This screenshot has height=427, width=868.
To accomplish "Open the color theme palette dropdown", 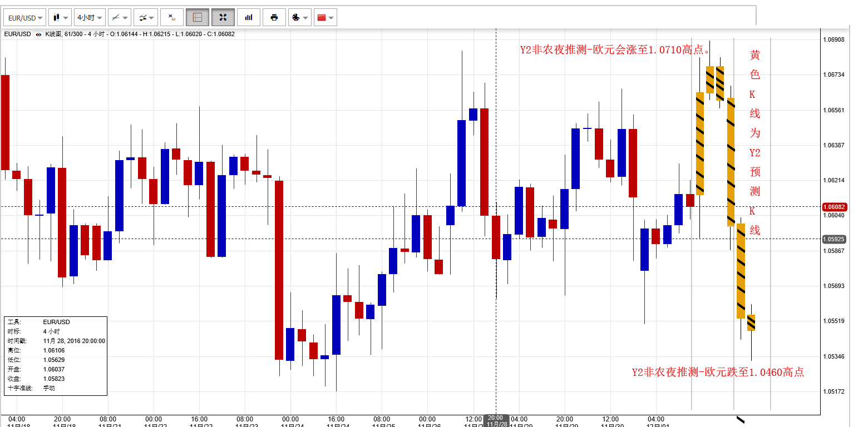I will coord(300,17).
